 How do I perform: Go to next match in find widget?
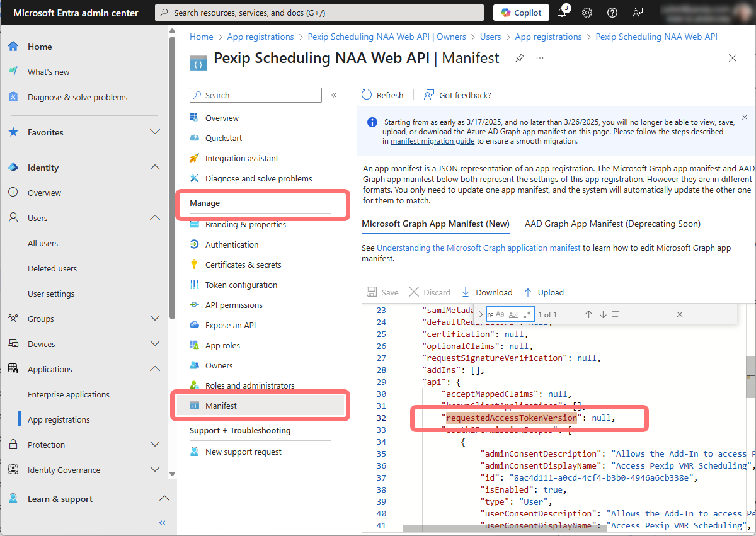603,314
